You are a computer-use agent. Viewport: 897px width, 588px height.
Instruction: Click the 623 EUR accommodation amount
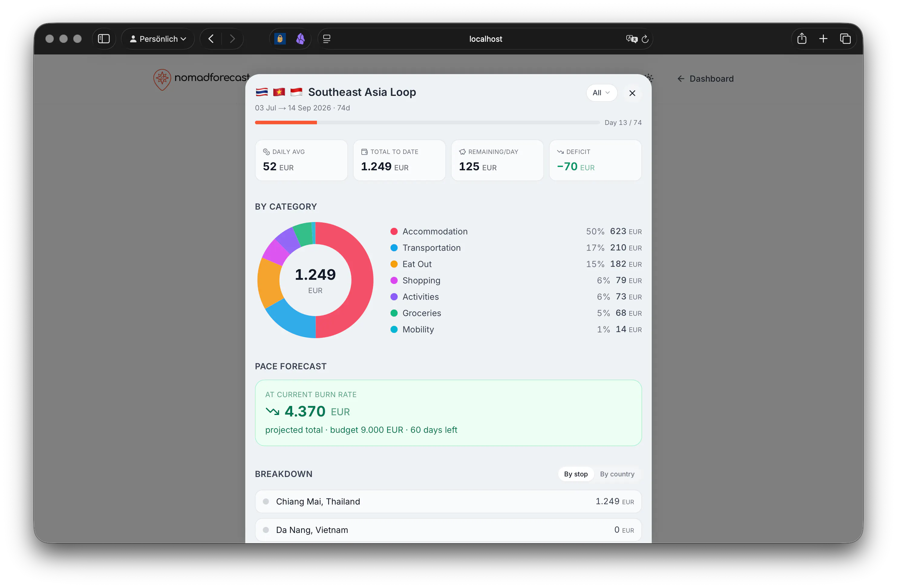pyautogui.click(x=626, y=231)
